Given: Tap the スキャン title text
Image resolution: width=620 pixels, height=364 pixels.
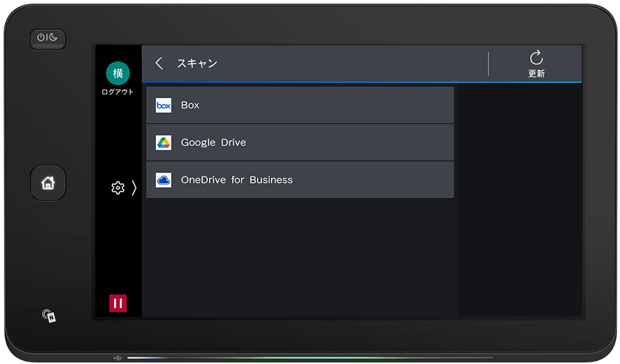Looking at the screenshot, I should click(197, 63).
